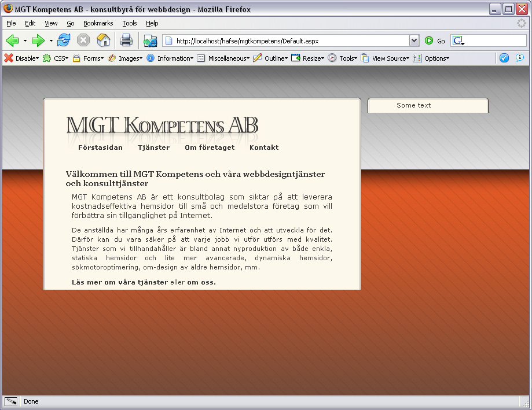Open the View menu
The image size is (532, 410).
click(51, 23)
